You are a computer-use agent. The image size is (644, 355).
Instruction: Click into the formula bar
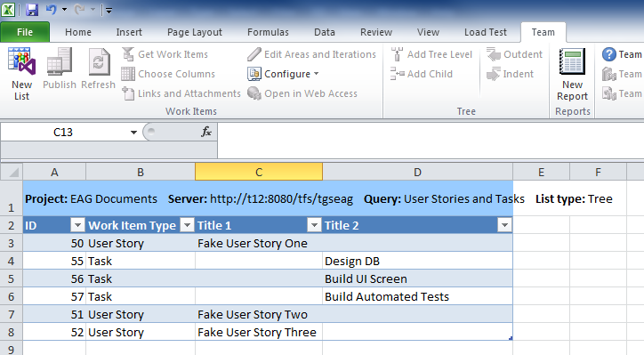click(x=431, y=140)
